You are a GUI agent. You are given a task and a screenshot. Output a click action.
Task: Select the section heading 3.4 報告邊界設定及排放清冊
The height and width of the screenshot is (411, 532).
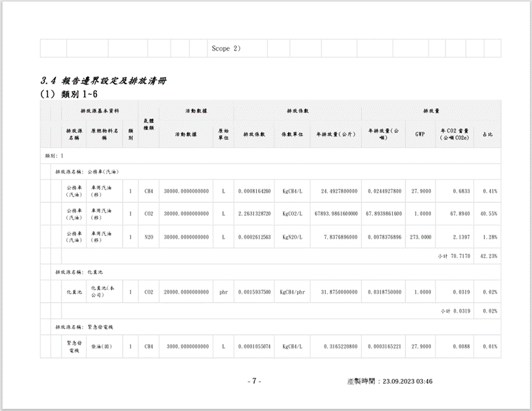point(103,81)
